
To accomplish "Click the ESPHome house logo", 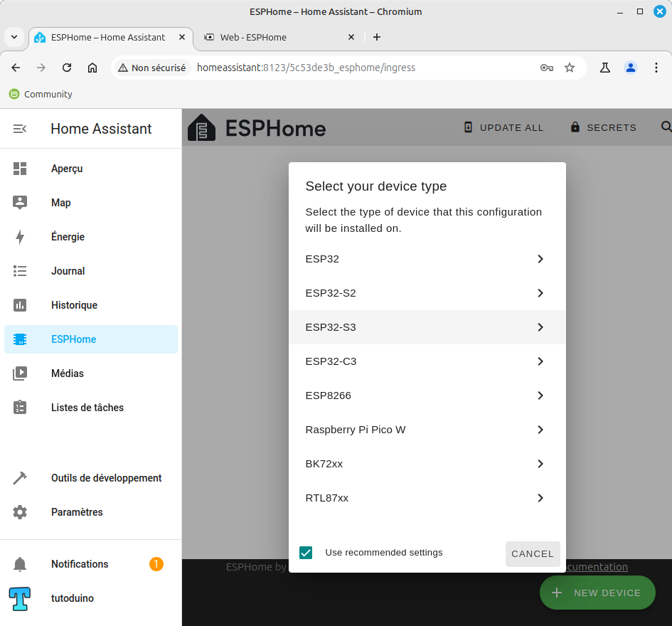I will [x=201, y=127].
